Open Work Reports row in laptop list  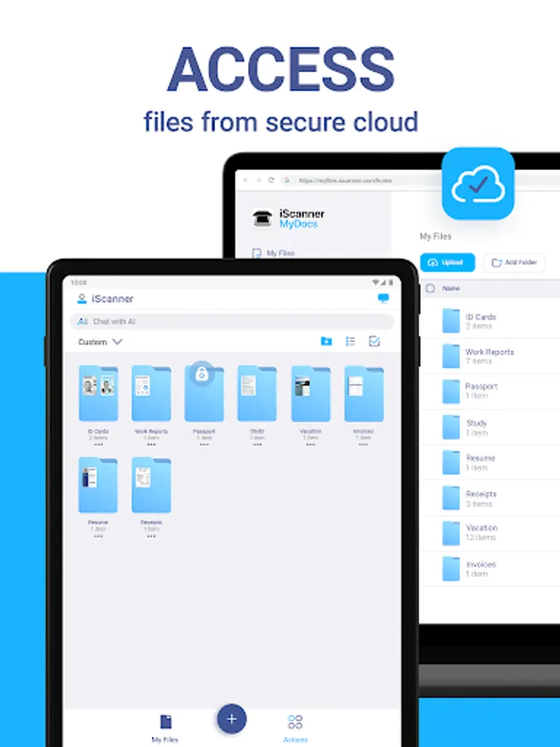[490, 356]
